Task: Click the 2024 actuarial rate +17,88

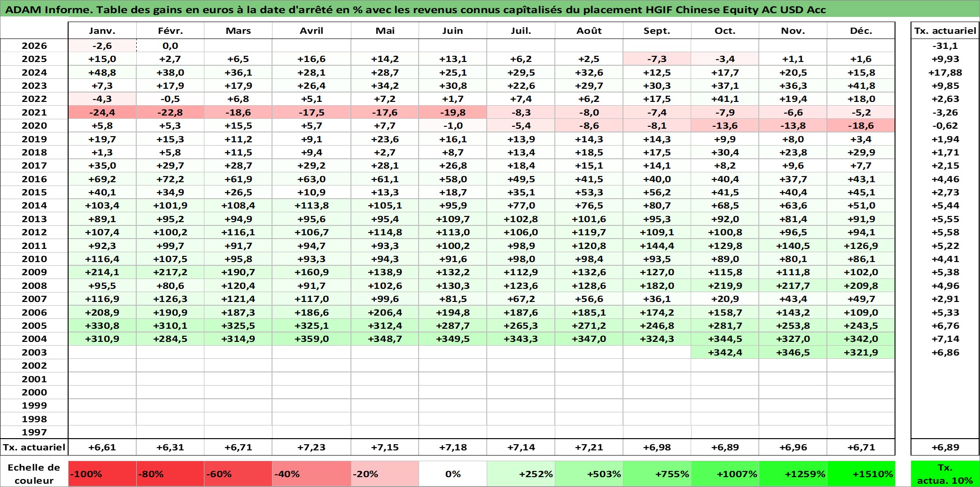Action: [945, 72]
